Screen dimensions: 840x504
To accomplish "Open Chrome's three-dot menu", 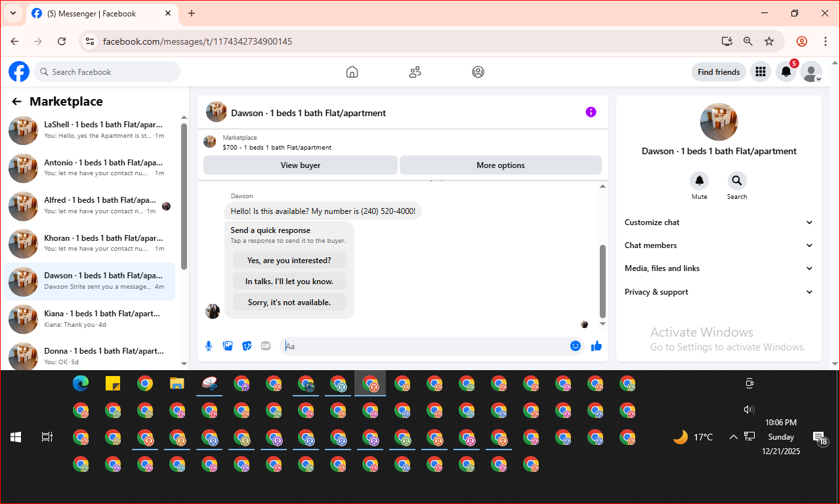I will [826, 41].
